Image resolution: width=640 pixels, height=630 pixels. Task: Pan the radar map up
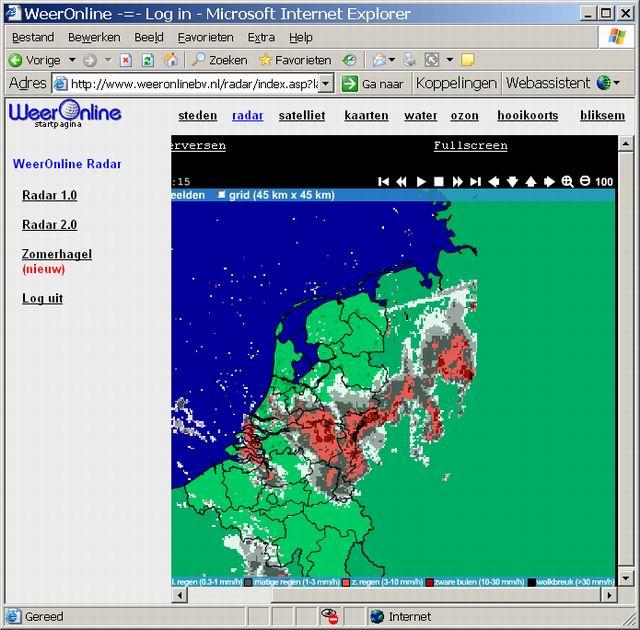pyautogui.click(x=531, y=182)
